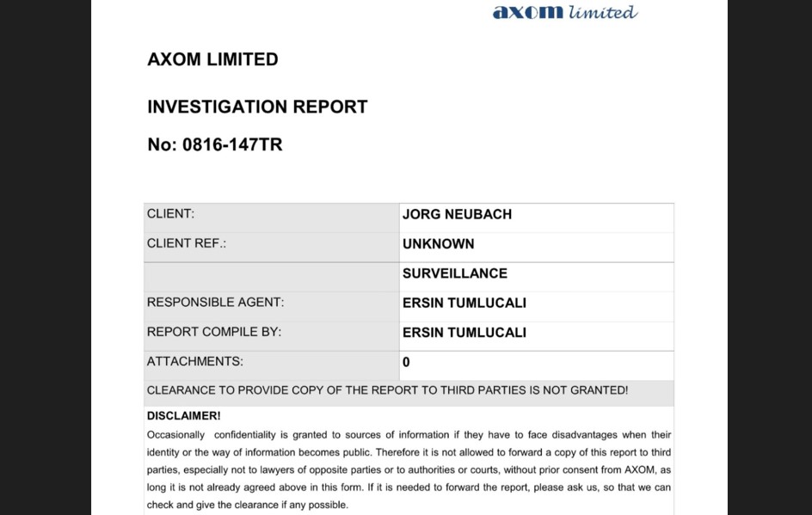
Task: Click the AXOM LIMITED heading
Action: pyautogui.click(x=212, y=59)
